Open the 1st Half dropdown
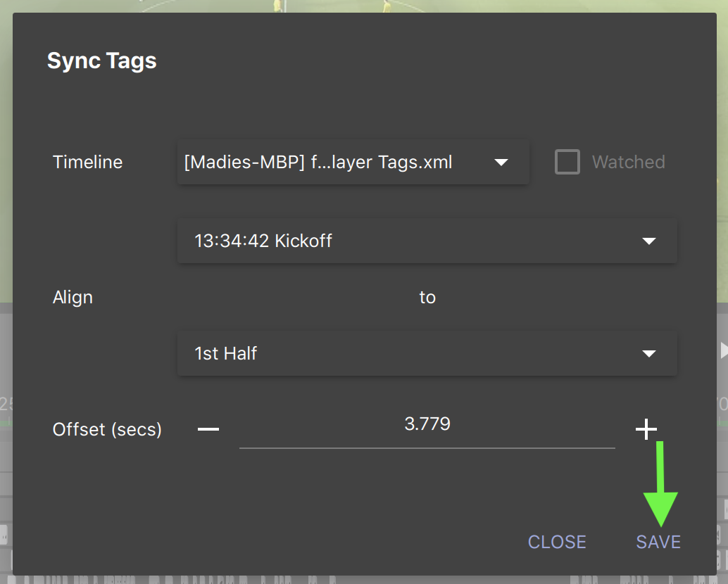The height and width of the screenshot is (584, 728). coord(427,353)
